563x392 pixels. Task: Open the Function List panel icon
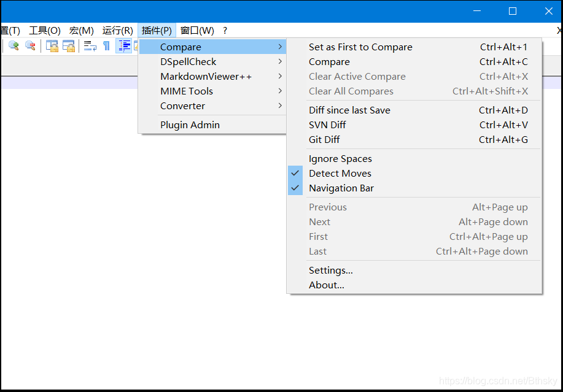[x=136, y=45]
